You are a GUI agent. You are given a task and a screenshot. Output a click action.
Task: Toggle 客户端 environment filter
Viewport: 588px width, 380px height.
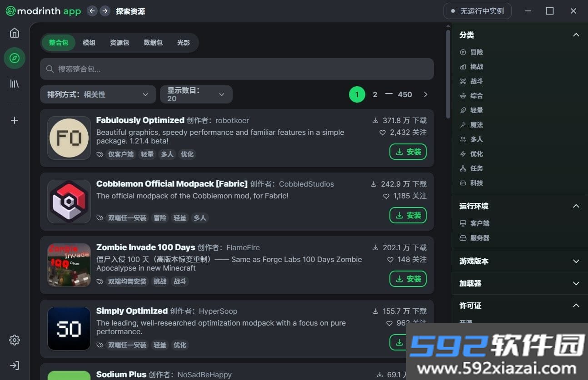[474, 223]
